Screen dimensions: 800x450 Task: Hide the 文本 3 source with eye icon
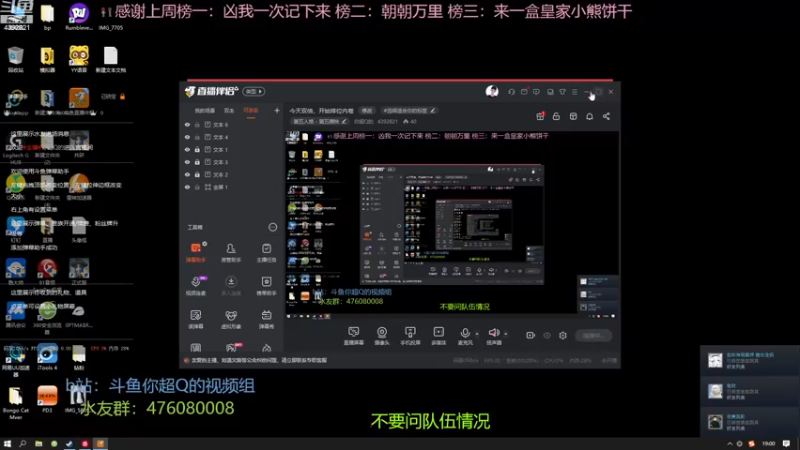[187, 162]
